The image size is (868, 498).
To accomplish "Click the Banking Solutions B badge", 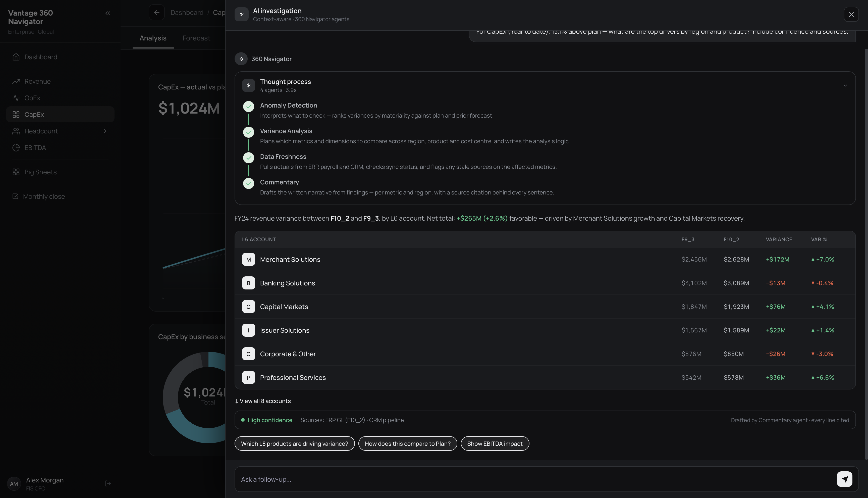I will coord(249,283).
